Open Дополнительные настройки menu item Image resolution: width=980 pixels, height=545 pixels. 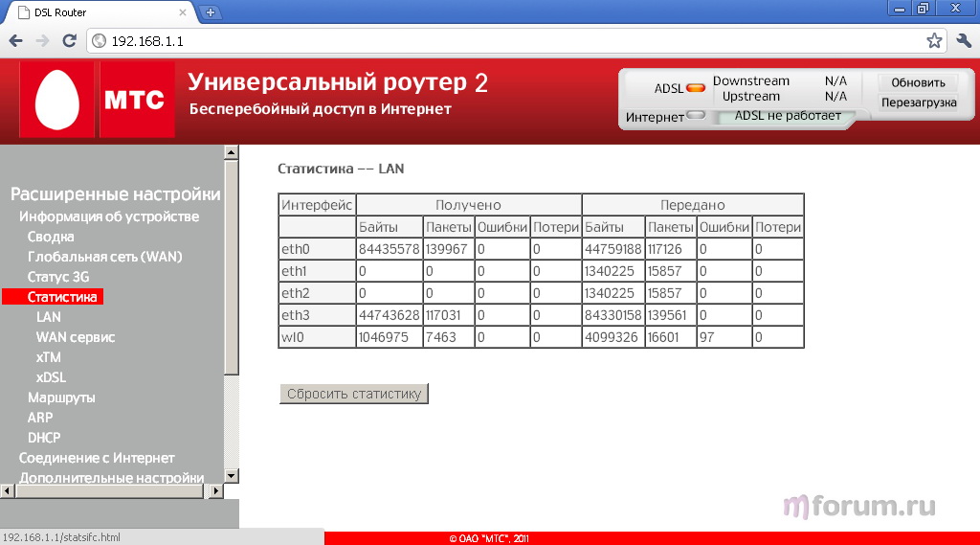point(111,478)
